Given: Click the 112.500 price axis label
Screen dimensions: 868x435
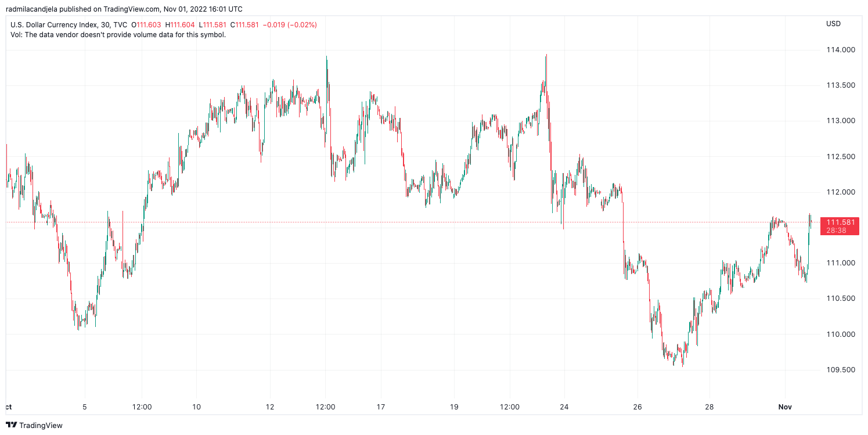Looking at the screenshot, I should pos(841,157).
